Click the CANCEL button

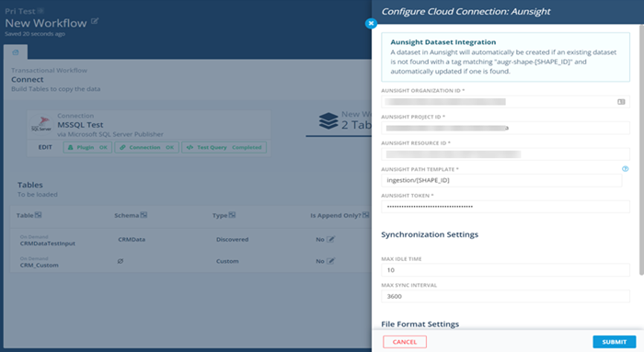405,342
